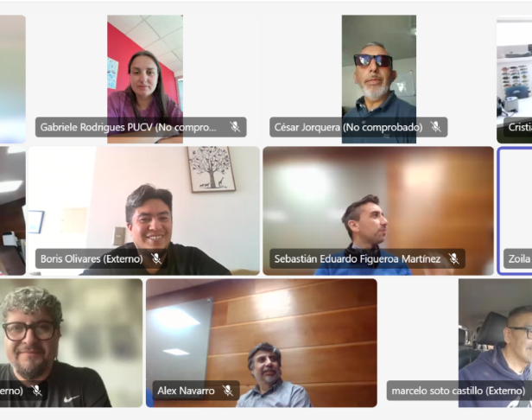Click Boris Olivares' muted microphone icon
This screenshot has height=420, width=532.
(156, 258)
